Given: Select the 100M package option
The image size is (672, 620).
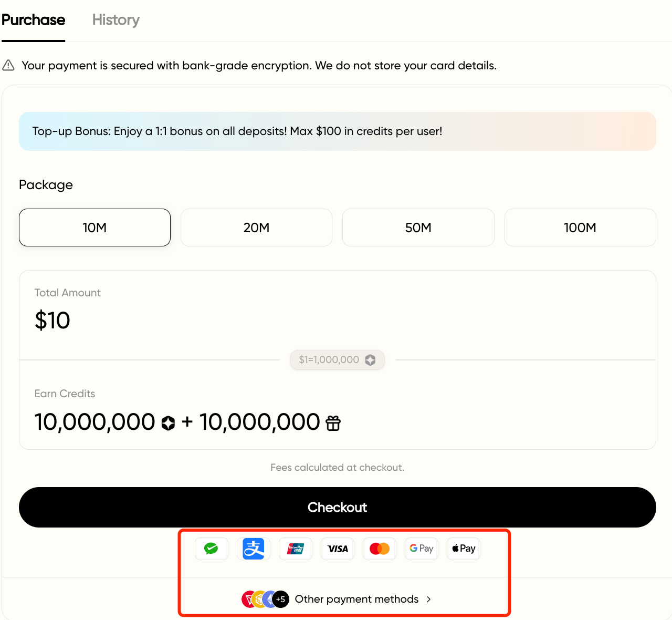Looking at the screenshot, I should coord(580,228).
